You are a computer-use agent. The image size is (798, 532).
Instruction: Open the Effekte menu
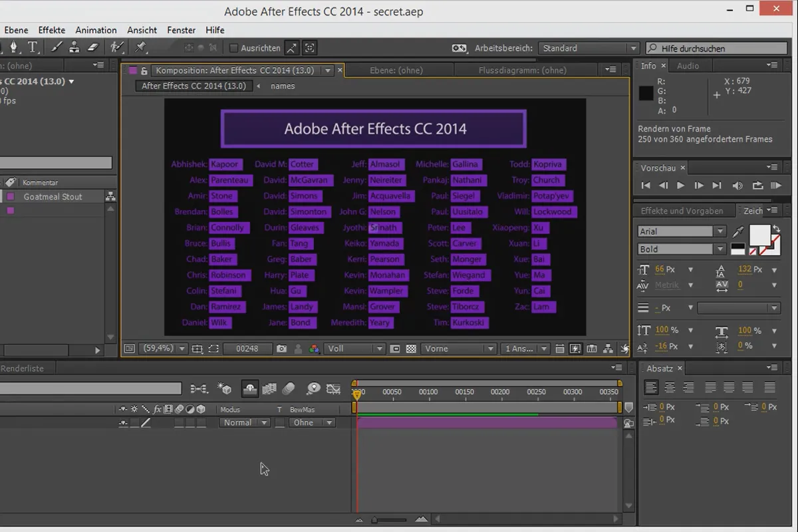(52, 30)
